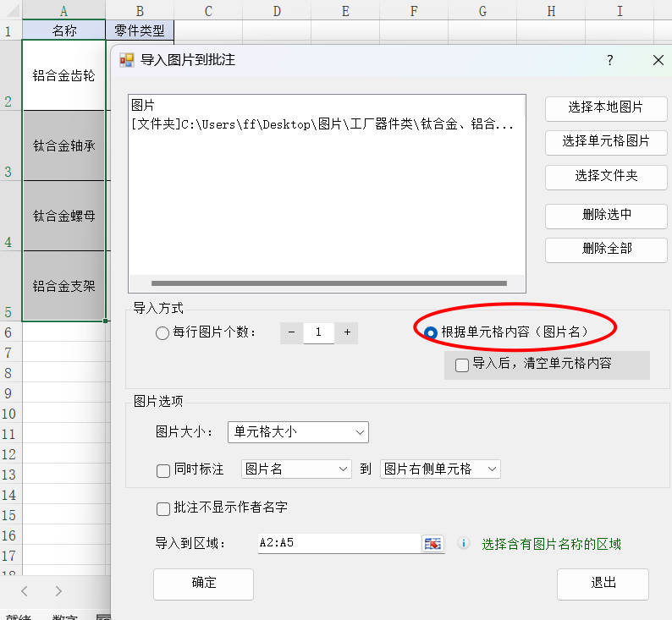Check 批注不显示作者名字 option

click(x=163, y=509)
